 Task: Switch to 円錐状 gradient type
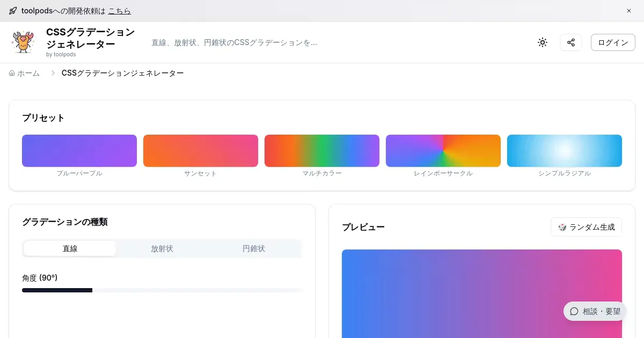click(x=254, y=248)
